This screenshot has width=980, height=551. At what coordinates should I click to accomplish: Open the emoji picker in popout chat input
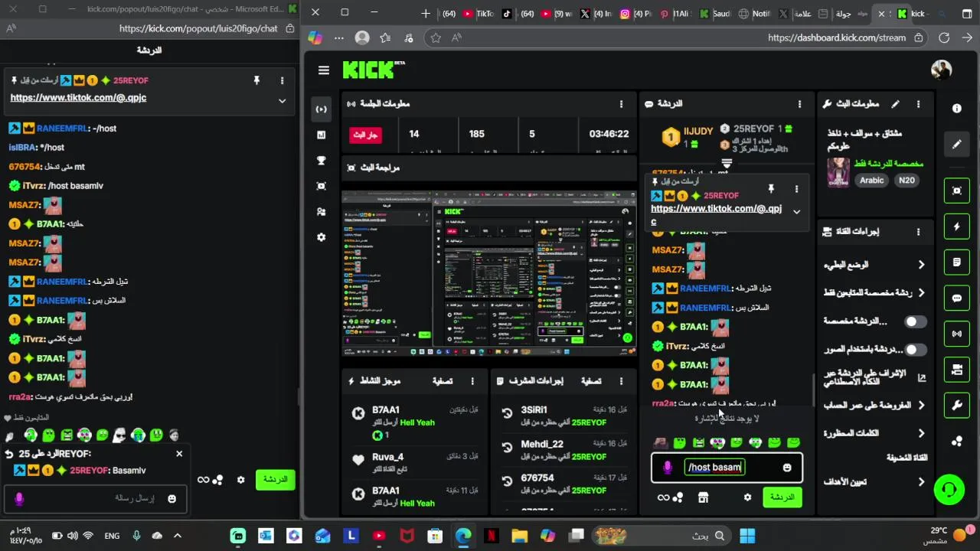[171, 499]
